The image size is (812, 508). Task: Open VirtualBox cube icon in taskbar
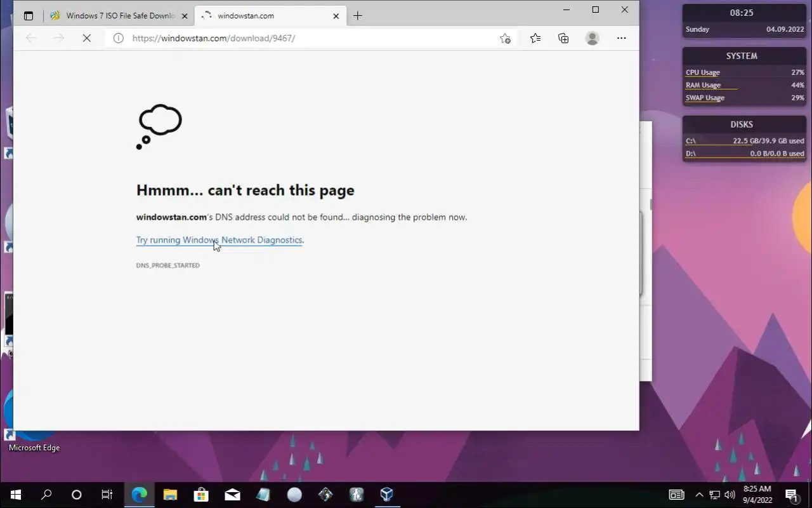pos(387,495)
